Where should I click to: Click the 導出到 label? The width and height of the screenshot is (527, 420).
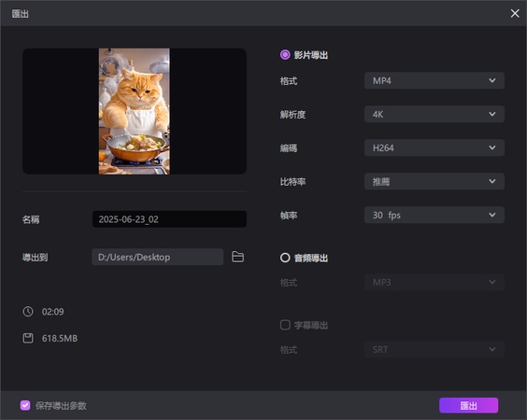click(x=35, y=258)
